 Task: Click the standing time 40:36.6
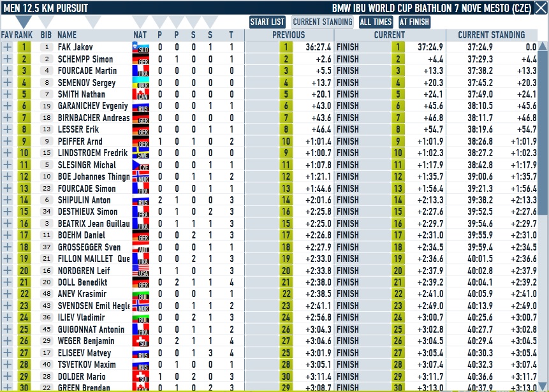[480, 376]
